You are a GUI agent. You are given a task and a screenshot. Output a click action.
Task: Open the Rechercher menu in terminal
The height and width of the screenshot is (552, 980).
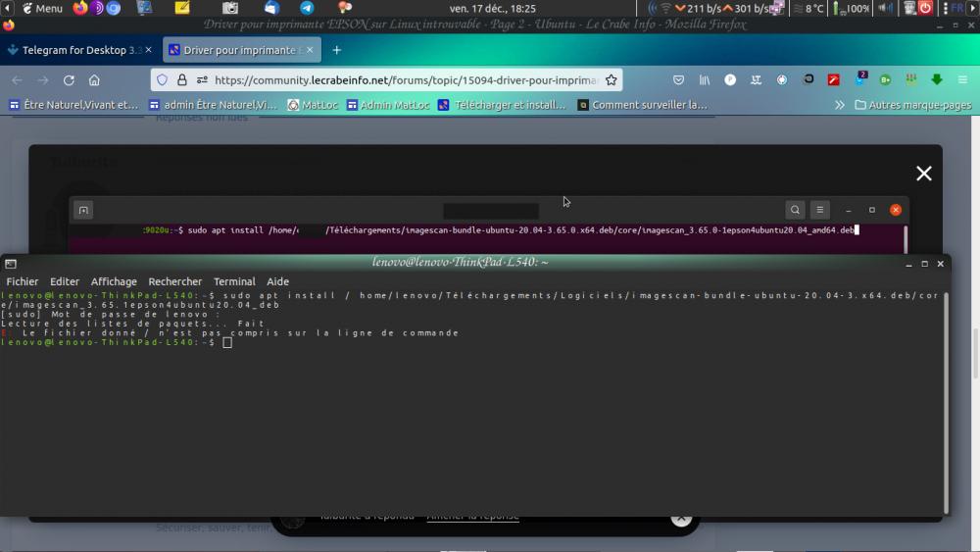[x=174, y=281]
